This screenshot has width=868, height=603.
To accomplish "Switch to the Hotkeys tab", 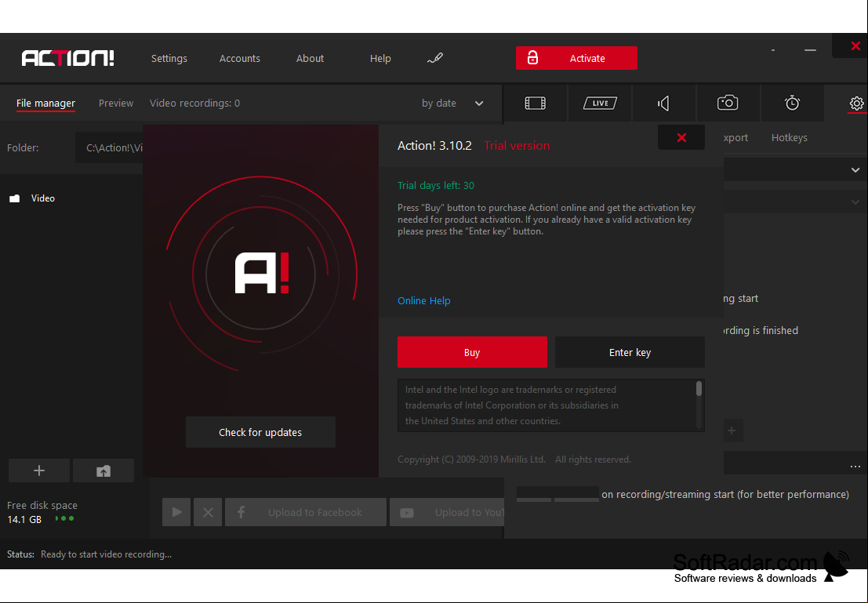I will (790, 137).
